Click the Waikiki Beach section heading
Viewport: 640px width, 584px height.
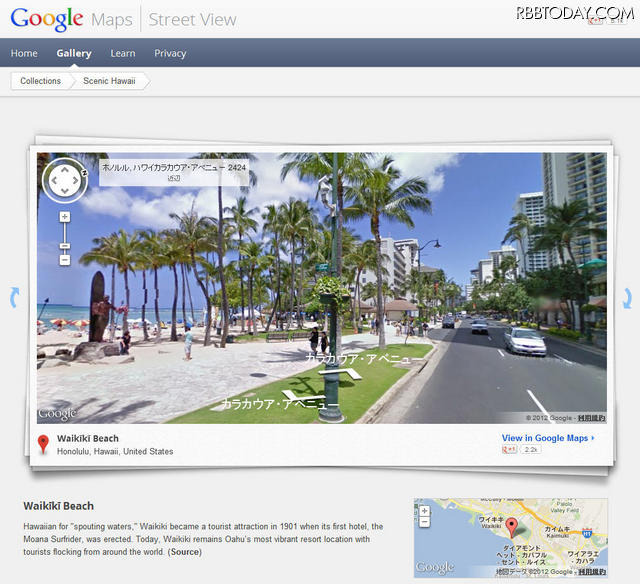pyautogui.click(x=58, y=506)
